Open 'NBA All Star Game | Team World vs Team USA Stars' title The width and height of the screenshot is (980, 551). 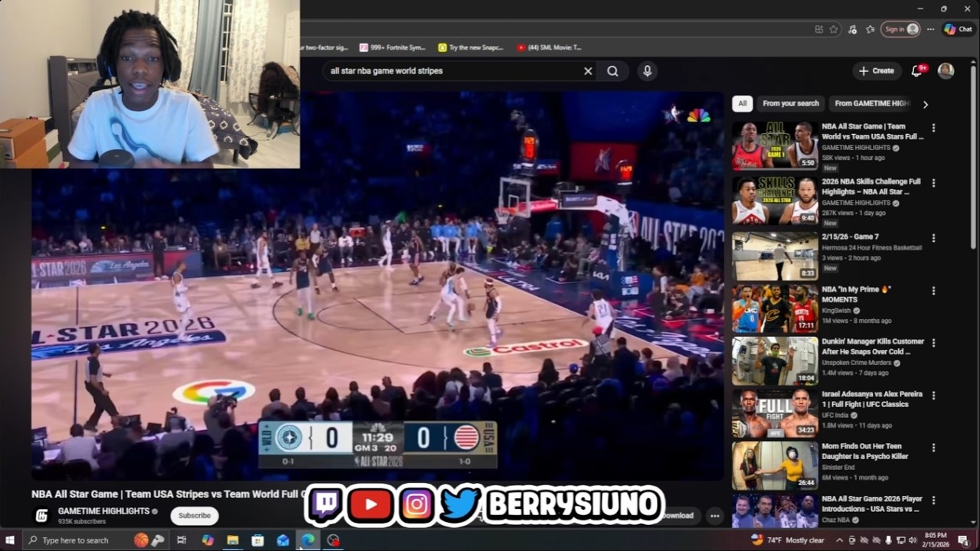click(x=873, y=132)
